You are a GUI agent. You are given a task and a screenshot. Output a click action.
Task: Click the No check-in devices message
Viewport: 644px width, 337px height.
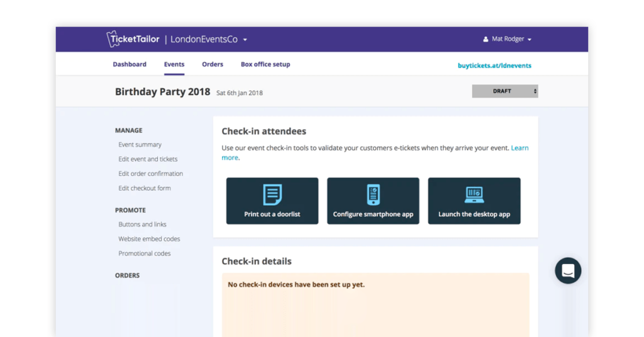coord(296,284)
